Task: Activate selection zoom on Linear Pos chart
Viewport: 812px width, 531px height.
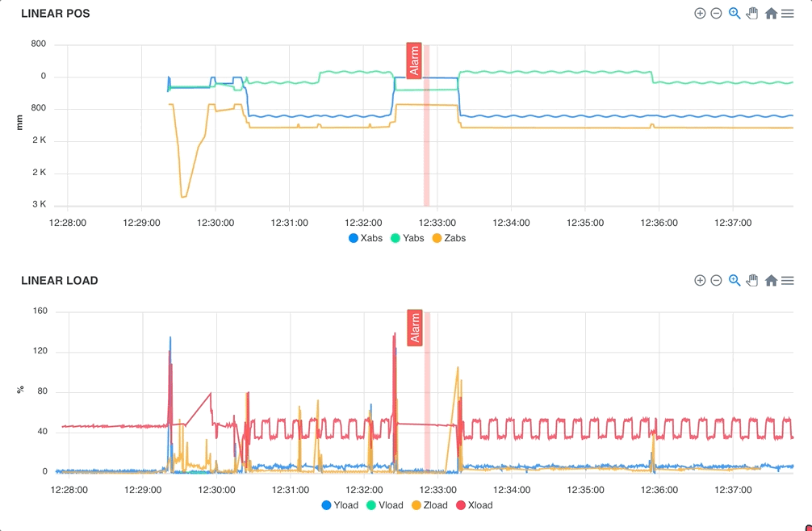Action: (x=735, y=14)
